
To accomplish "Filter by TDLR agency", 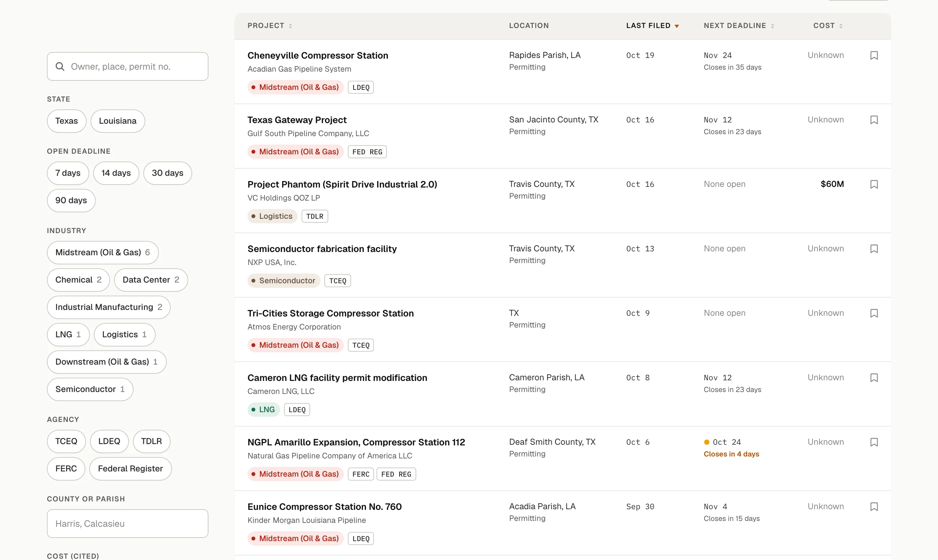I will click(152, 441).
